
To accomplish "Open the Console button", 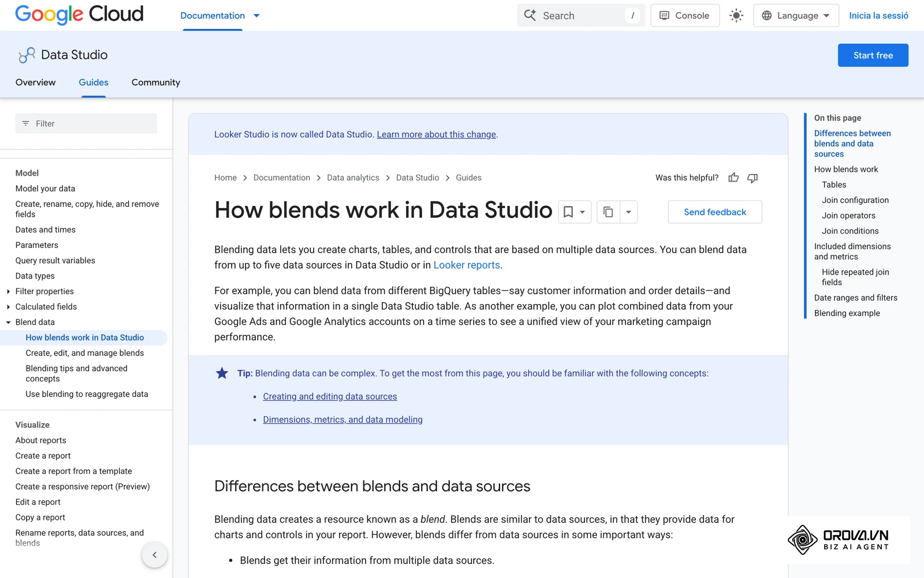I will coord(685,16).
